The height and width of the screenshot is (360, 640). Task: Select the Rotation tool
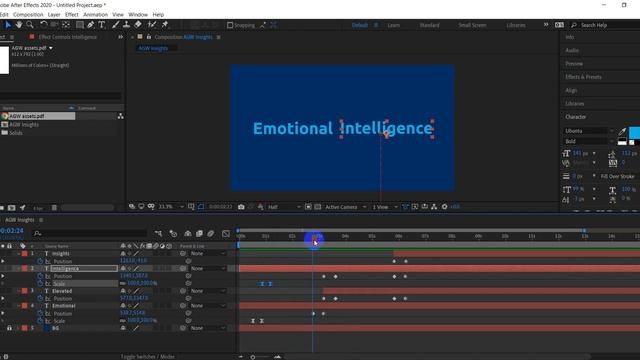[x=44, y=25]
